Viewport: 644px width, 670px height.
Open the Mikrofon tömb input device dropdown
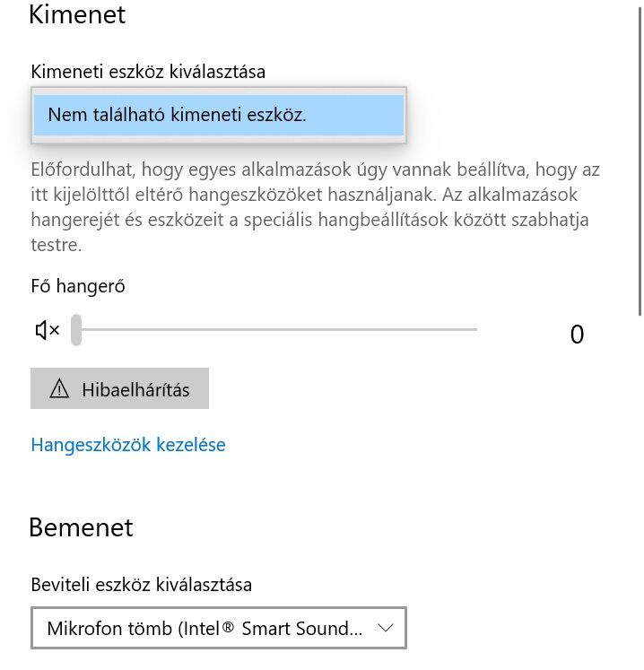219,628
